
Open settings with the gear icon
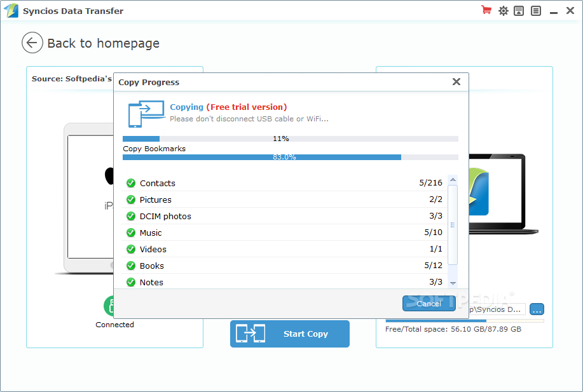coord(504,11)
